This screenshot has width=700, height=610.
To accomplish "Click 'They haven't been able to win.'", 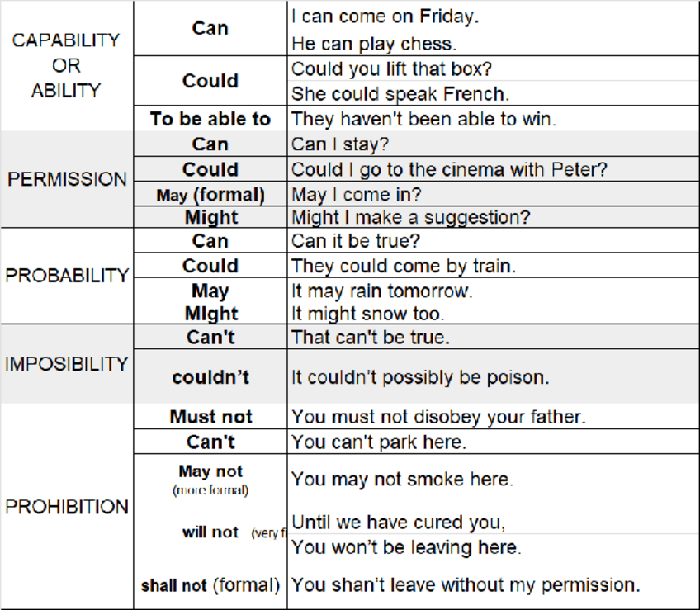I will [x=424, y=119].
